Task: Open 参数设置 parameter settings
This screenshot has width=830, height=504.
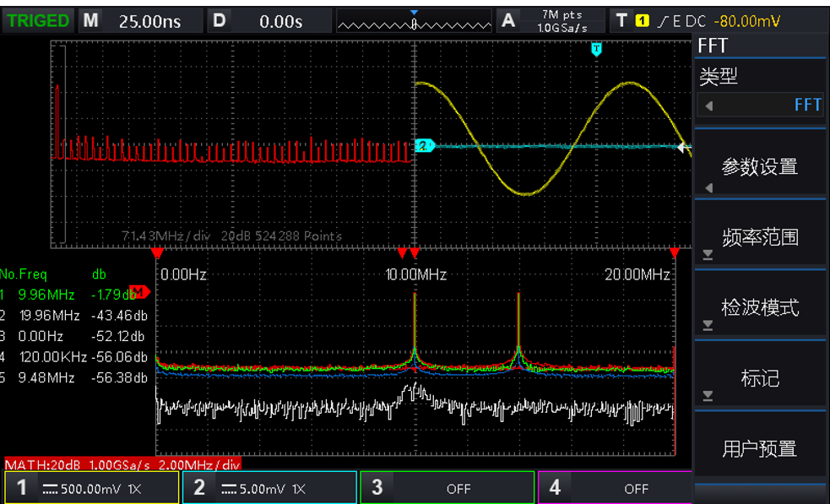Action: (x=760, y=167)
